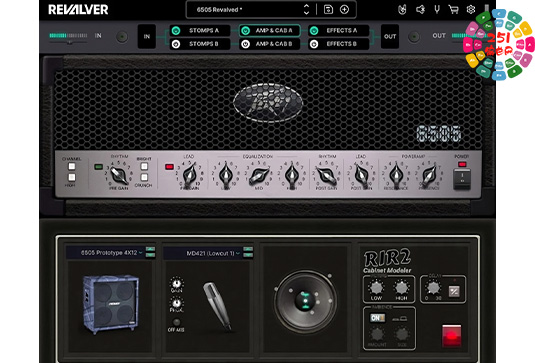
Task: Click the Peavey logo badge on amp
Action: coord(268,102)
